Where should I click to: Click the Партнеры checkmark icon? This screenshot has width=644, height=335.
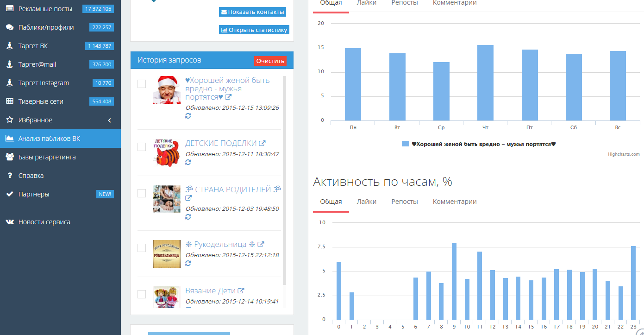[9, 194]
